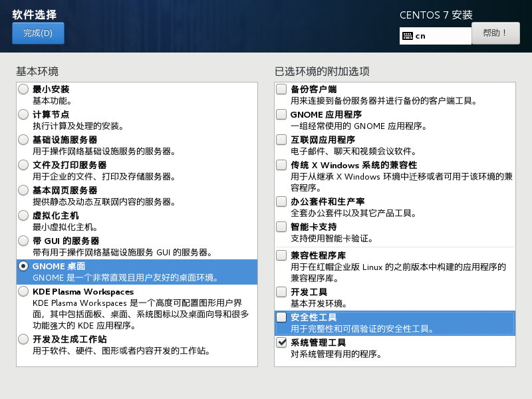The width and height of the screenshot is (532, 399).
Task: Click the 完成(D) done button
Action: coord(38,33)
